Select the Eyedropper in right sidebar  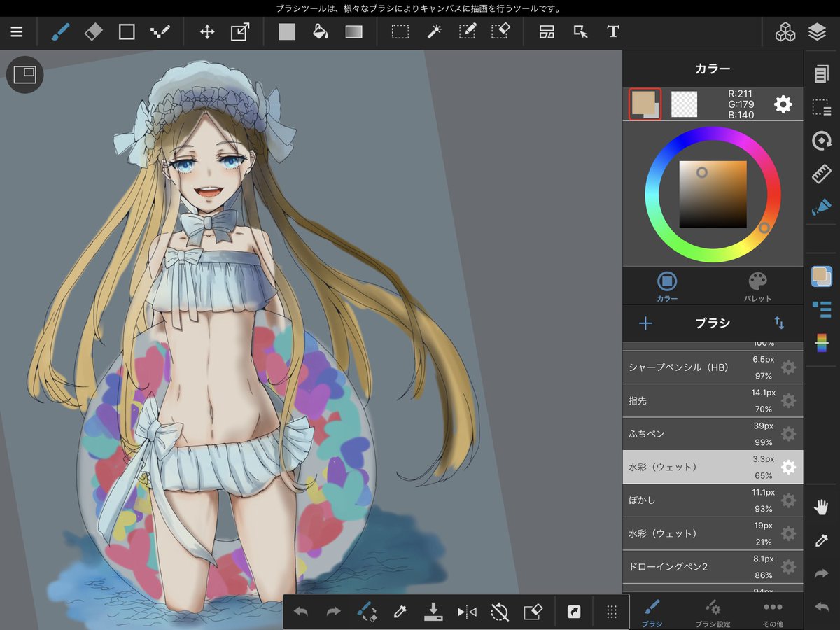(822, 540)
